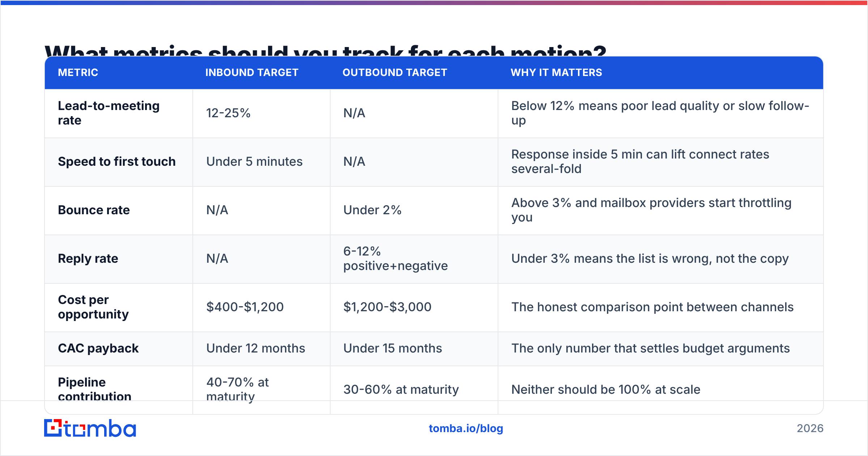
Task: Click the $400-$1,200 cell
Action: click(245, 307)
